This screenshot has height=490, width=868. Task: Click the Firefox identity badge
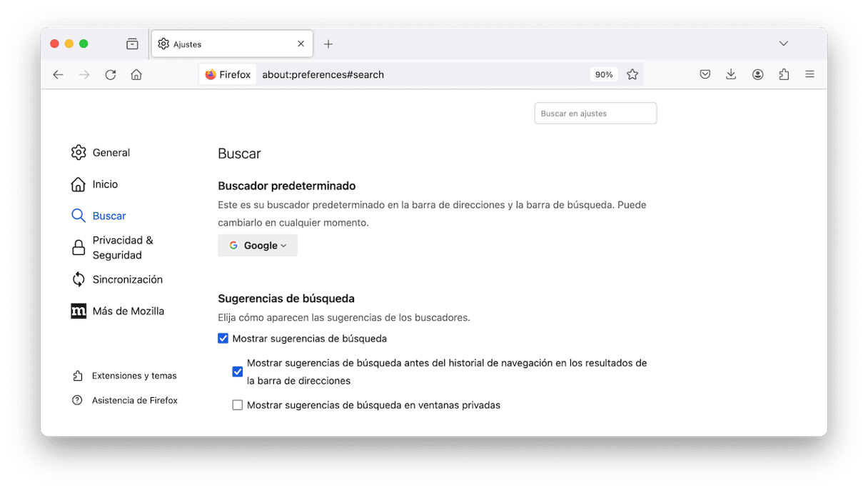coord(228,74)
